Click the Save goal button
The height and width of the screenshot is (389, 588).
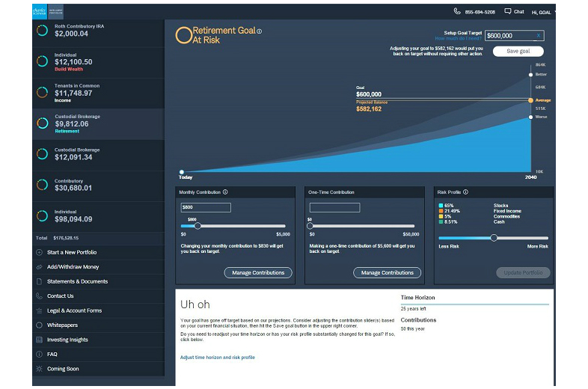(x=518, y=52)
